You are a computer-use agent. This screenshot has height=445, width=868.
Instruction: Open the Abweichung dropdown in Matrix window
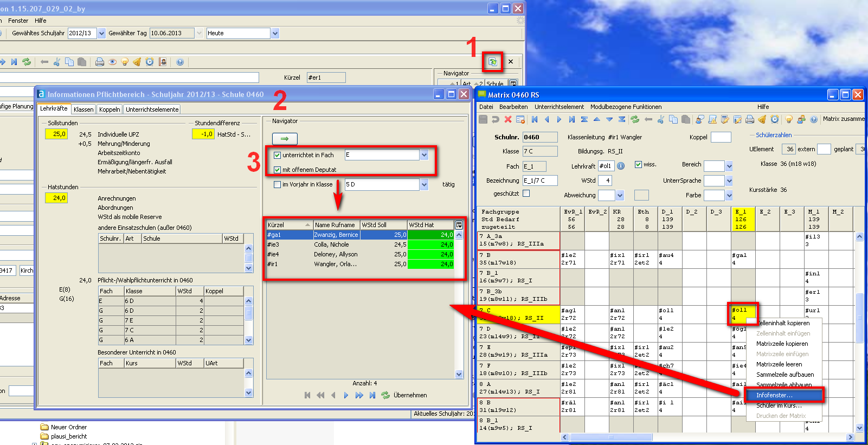coord(620,195)
